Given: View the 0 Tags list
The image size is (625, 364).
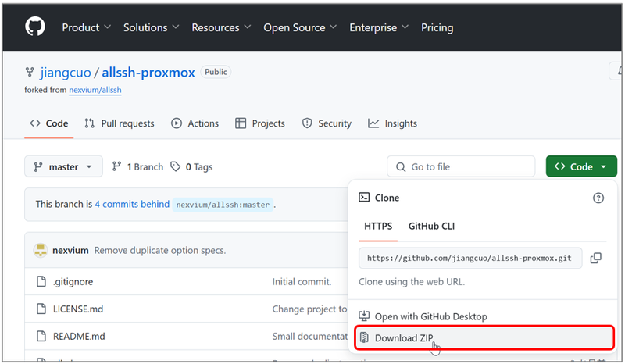Looking at the screenshot, I should (191, 166).
